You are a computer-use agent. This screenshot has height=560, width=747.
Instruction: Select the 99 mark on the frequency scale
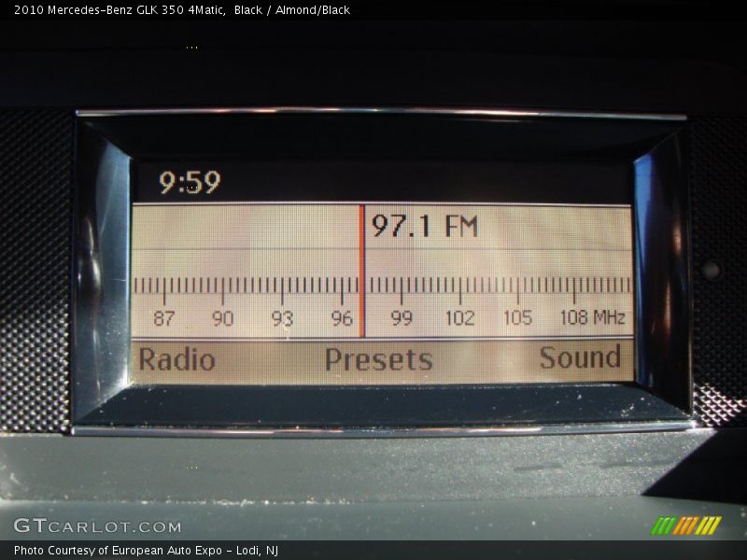pyautogui.click(x=402, y=317)
